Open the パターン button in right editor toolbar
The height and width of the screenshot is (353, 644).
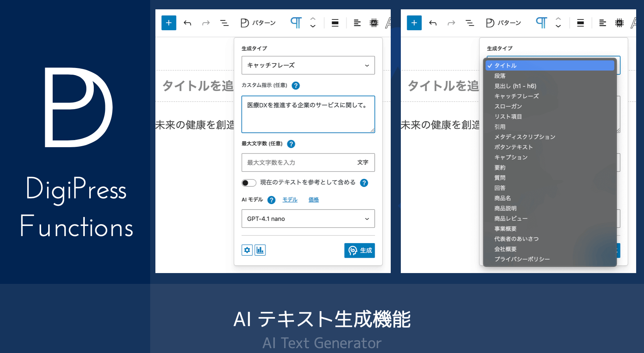(504, 23)
